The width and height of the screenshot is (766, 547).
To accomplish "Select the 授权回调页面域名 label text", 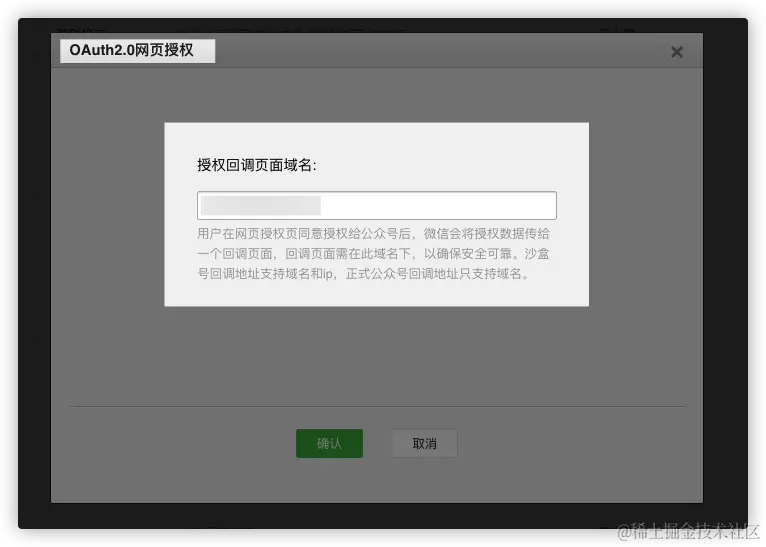I will click(x=257, y=165).
